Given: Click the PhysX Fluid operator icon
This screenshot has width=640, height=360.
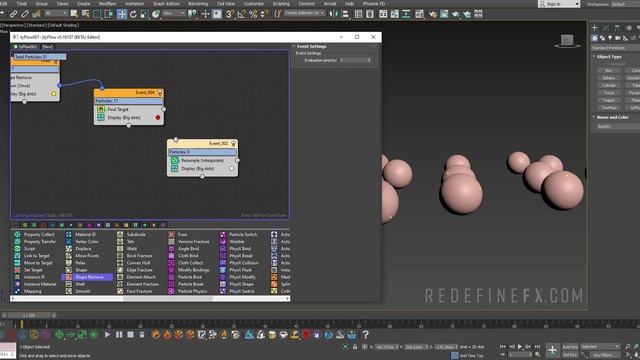Looking at the screenshot, I should 223,270.
